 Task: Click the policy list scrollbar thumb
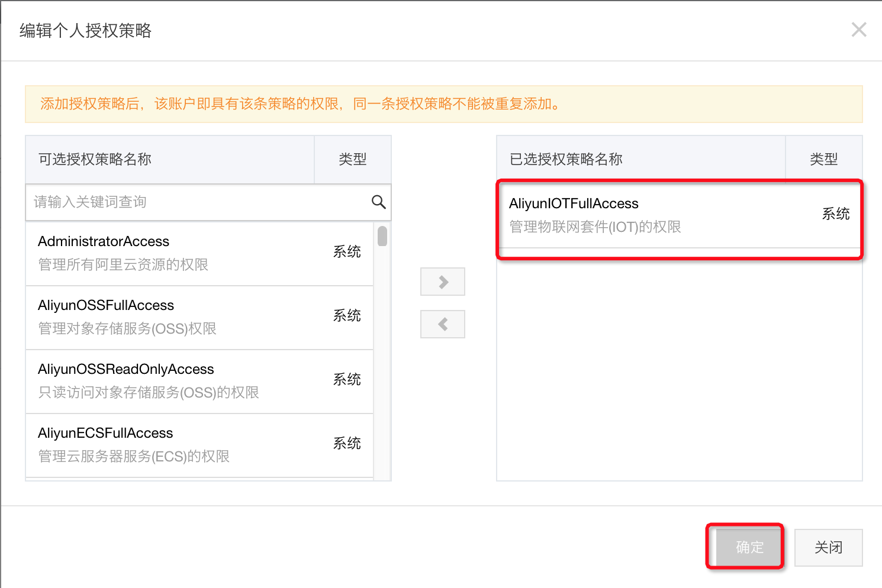tap(382, 236)
